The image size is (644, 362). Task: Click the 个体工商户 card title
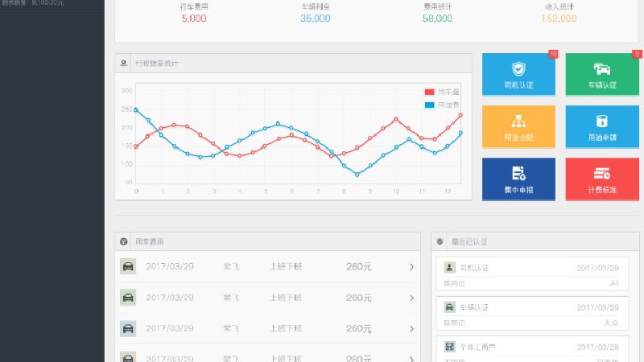(x=477, y=348)
